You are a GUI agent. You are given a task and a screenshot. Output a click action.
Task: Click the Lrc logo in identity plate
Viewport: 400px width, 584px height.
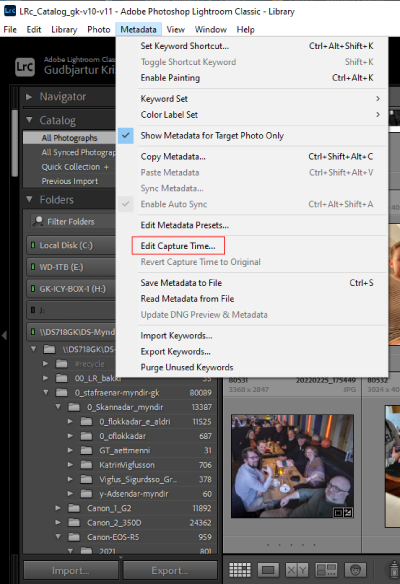[x=25, y=67]
